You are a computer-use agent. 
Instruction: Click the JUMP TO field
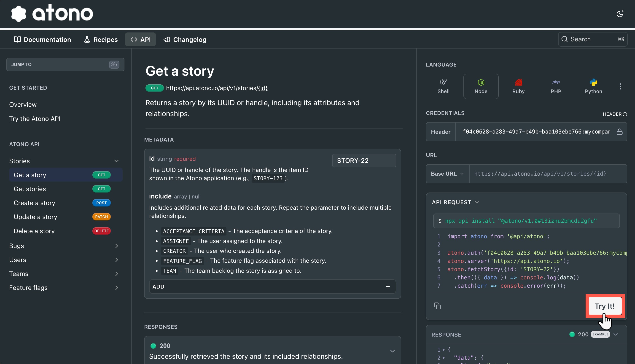click(x=65, y=64)
